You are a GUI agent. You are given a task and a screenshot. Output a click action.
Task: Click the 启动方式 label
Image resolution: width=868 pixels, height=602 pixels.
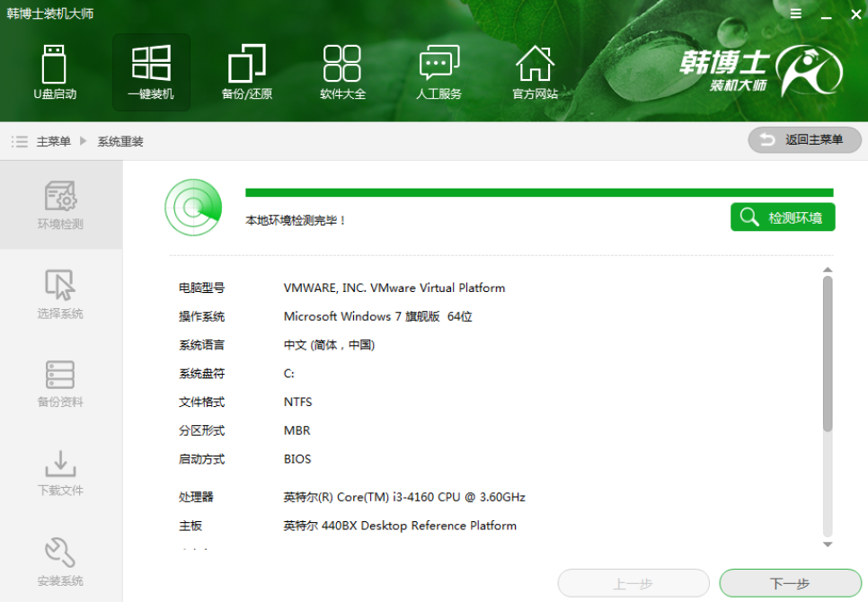[x=201, y=459]
